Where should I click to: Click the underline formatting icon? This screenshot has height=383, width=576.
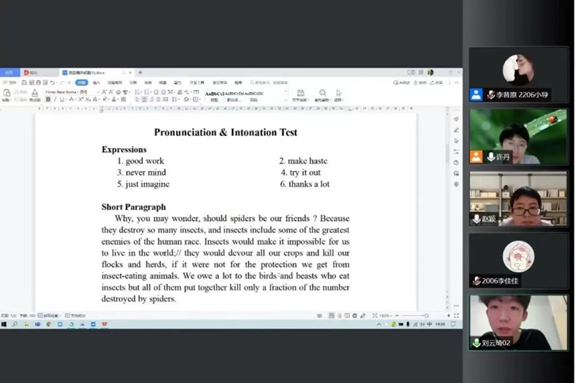(62, 100)
